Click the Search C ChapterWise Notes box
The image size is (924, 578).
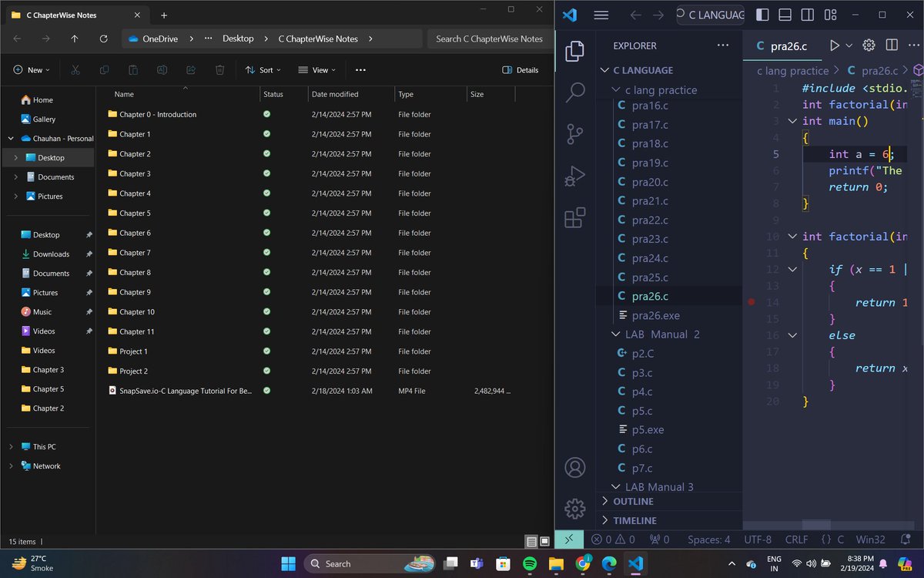tap(489, 39)
